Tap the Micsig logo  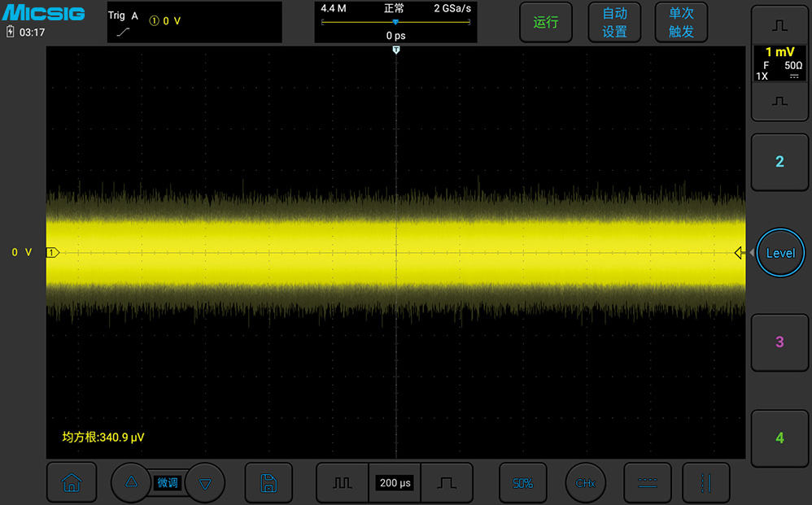tap(43, 12)
